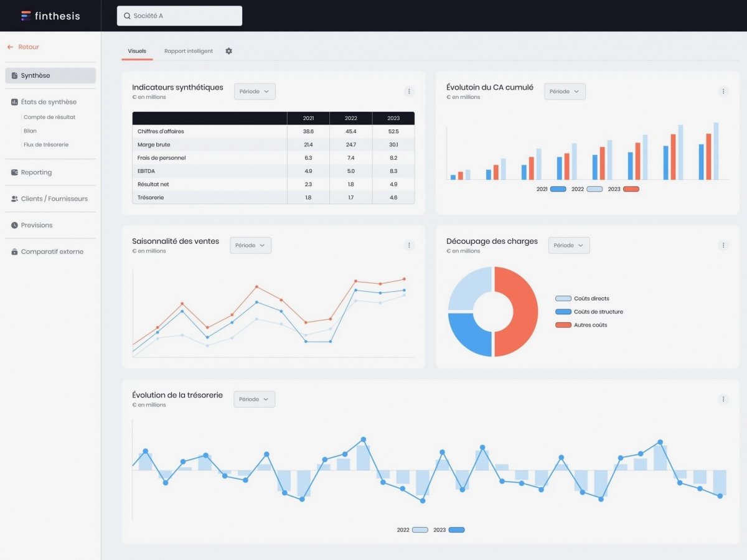Image resolution: width=747 pixels, height=560 pixels.
Task: Open three-dot menu on Évolution de la trésorerie
Action: (723, 399)
